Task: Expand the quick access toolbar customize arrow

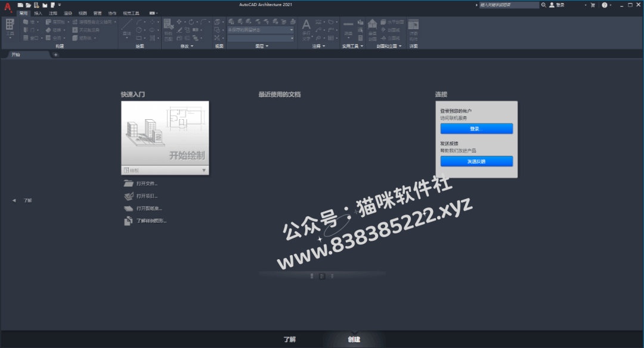Action: 60,5
